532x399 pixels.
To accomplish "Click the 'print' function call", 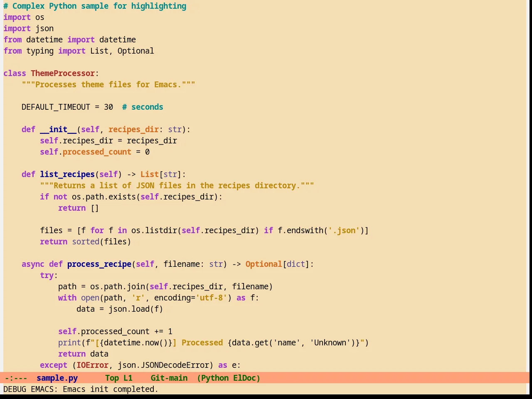I will tap(69, 342).
